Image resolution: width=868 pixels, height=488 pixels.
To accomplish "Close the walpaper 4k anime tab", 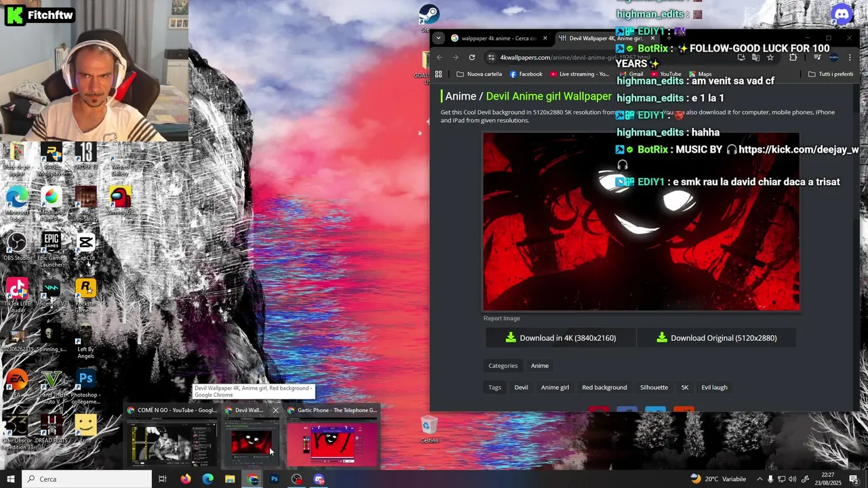I will [545, 38].
